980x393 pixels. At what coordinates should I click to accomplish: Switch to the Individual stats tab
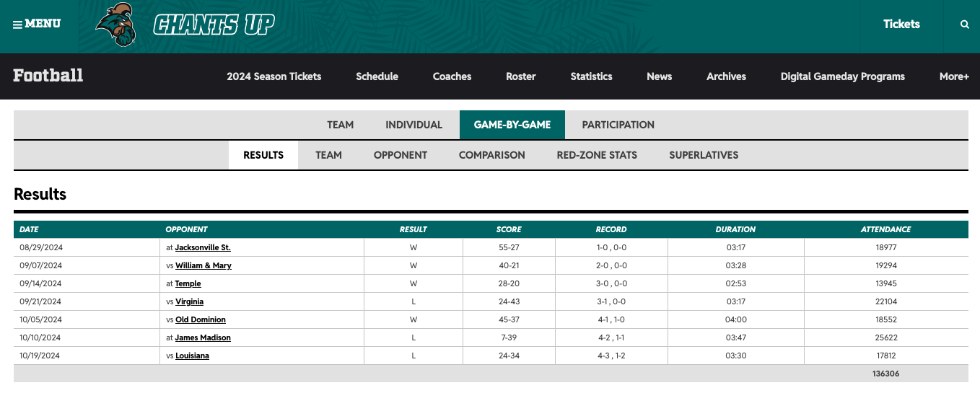(x=414, y=125)
